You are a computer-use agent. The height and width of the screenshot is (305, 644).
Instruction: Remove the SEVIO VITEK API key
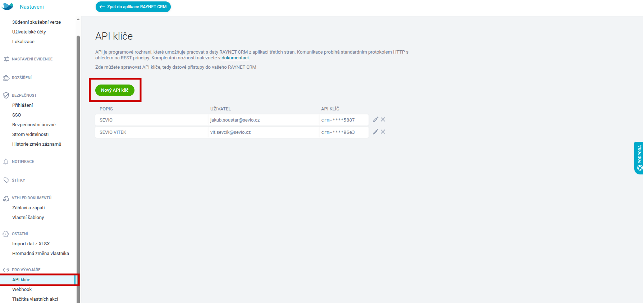pyautogui.click(x=383, y=132)
